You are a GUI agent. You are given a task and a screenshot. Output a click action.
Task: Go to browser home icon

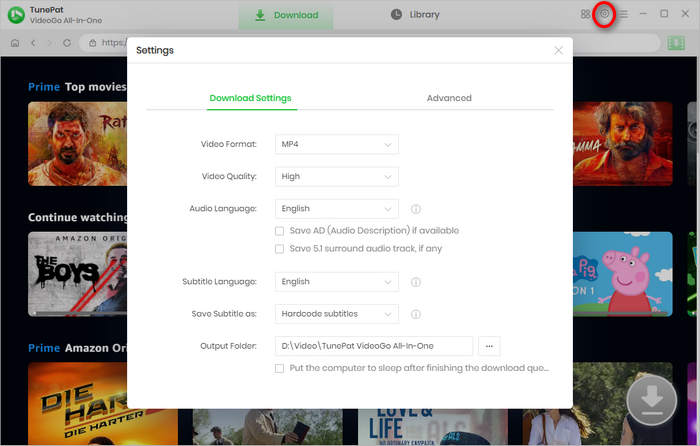tap(15, 43)
